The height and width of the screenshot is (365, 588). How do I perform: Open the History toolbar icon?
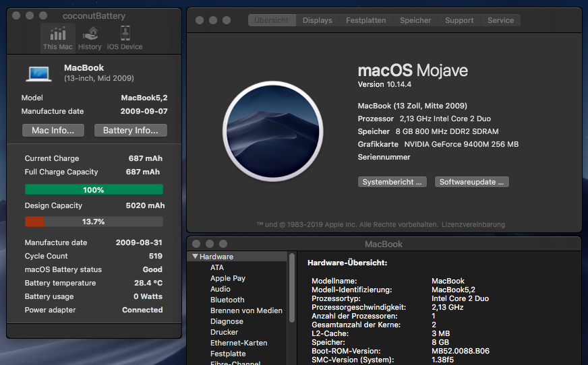pos(90,38)
